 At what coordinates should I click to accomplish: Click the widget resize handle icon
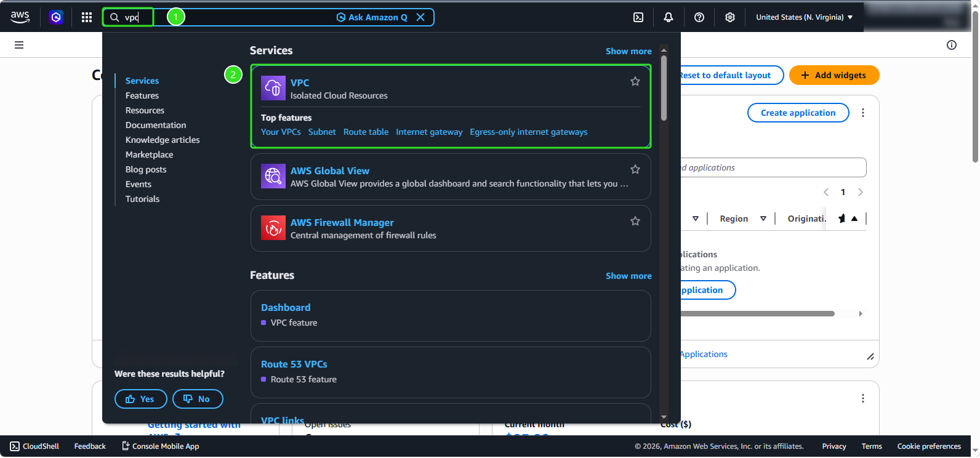click(x=870, y=356)
